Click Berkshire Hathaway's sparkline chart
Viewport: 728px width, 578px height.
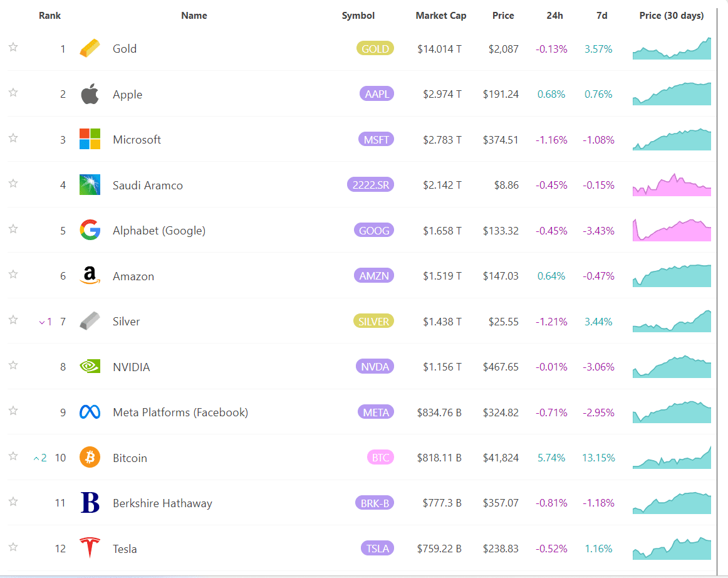click(x=672, y=503)
